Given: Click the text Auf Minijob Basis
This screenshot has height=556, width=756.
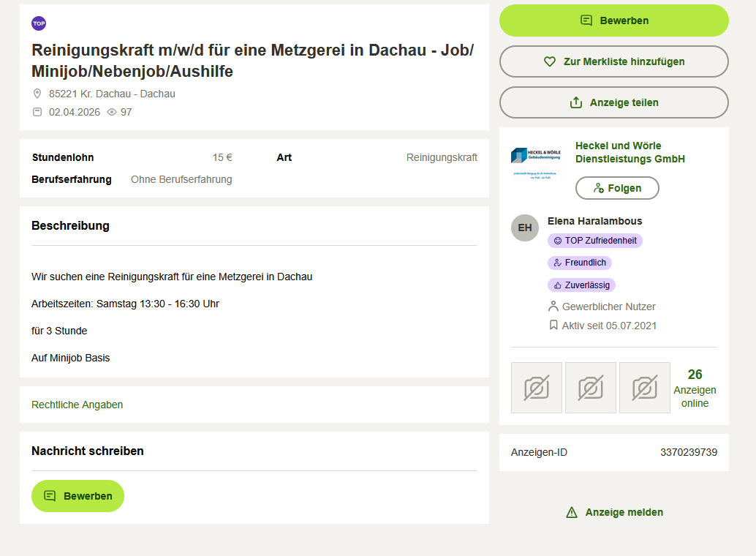Looking at the screenshot, I should 70,358.
